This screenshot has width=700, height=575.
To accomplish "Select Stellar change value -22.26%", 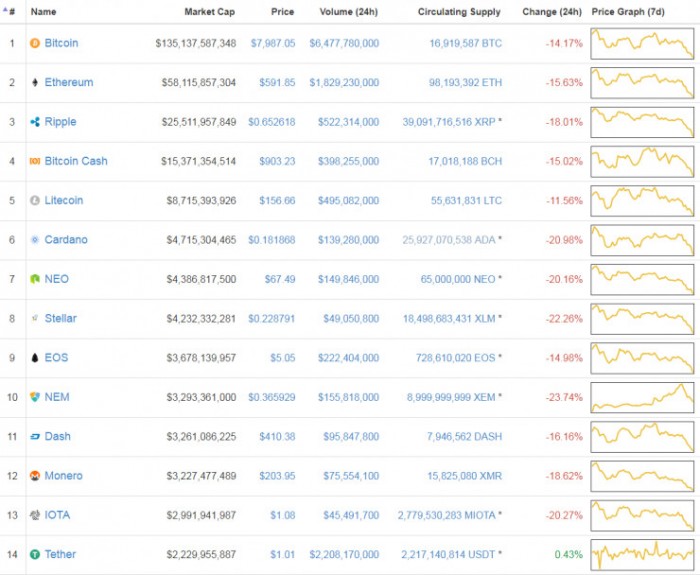I will point(564,318).
